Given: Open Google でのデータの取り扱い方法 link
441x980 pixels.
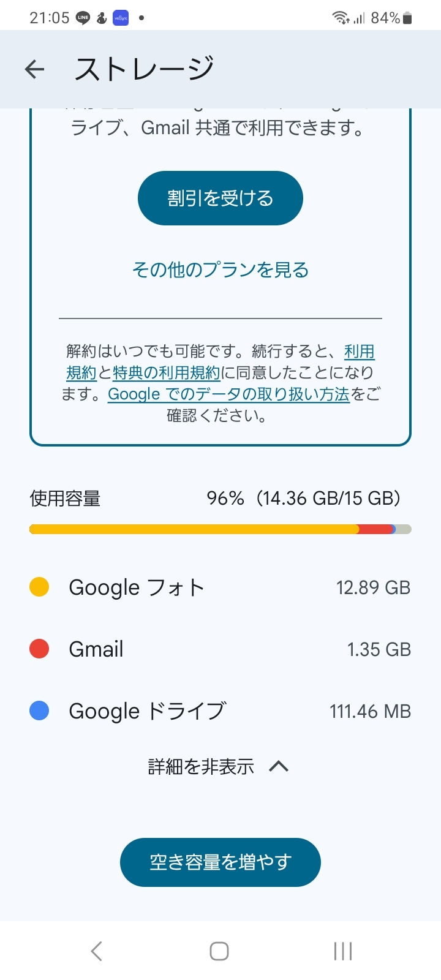Looking at the screenshot, I should (228, 394).
